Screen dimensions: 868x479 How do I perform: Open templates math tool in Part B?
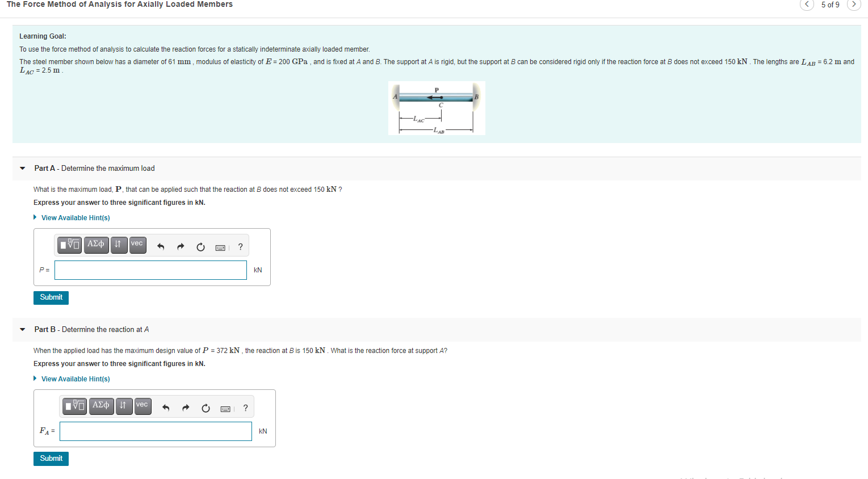pos(76,406)
